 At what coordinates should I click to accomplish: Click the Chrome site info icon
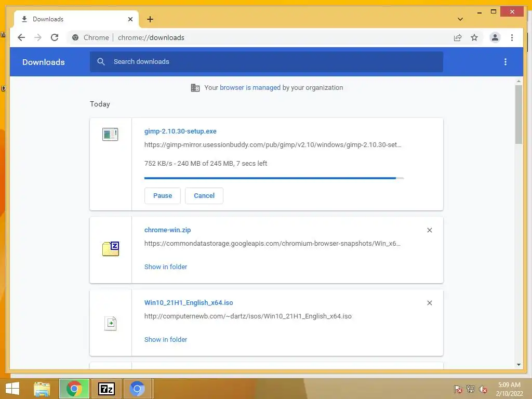tap(75, 37)
